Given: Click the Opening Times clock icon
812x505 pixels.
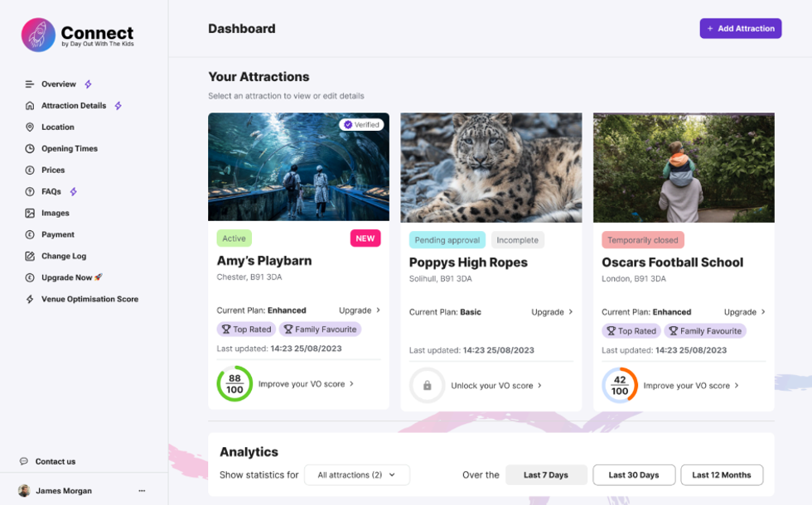Looking at the screenshot, I should pos(28,148).
